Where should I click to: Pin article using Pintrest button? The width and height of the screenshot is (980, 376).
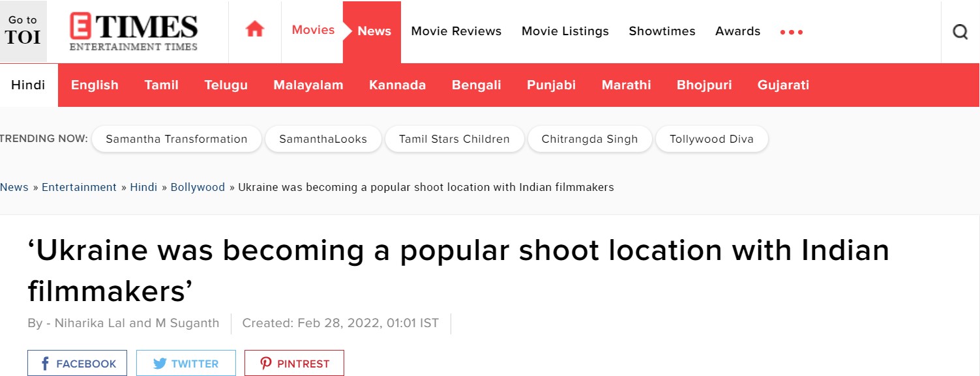(x=294, y=364)
